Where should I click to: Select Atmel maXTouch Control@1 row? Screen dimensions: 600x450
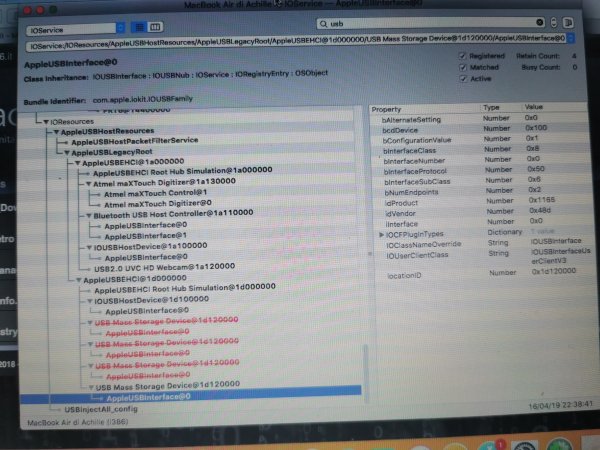click(x=155, y=194)
